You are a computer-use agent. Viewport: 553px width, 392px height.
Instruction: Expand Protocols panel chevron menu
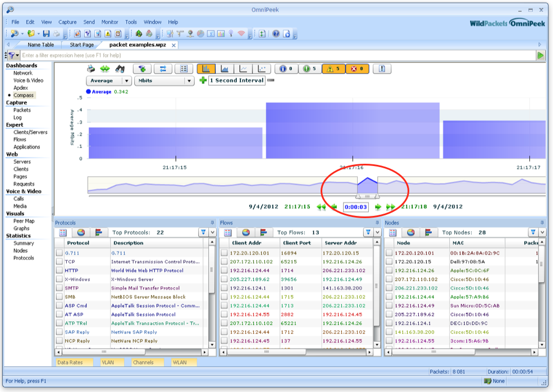pos(212,233)
